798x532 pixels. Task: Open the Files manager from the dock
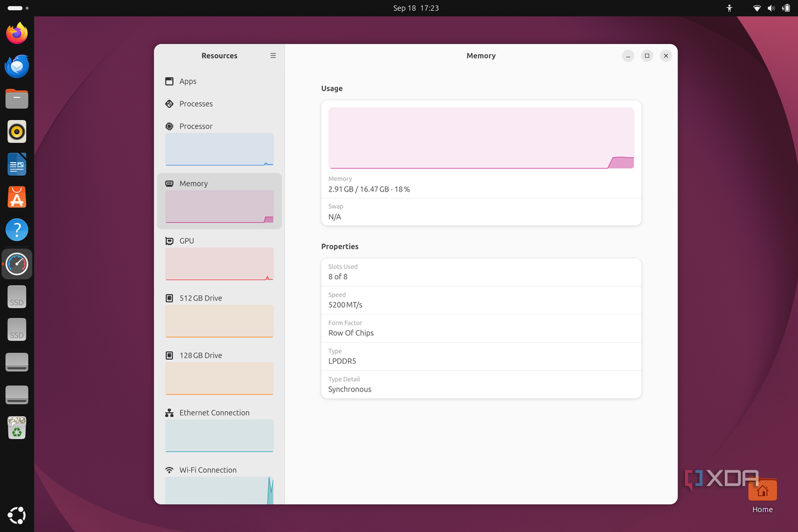coord(17,99)
